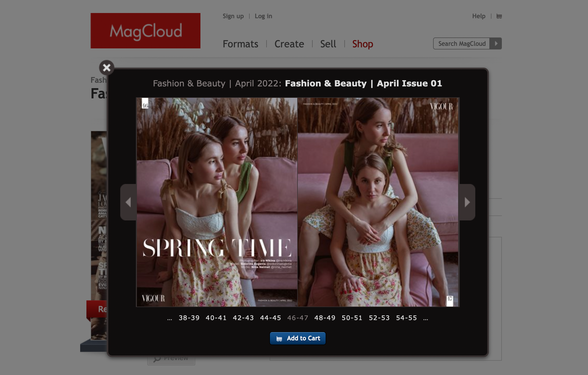Open the Shop menu item
The image size is (588, 375).
(363, 44)
